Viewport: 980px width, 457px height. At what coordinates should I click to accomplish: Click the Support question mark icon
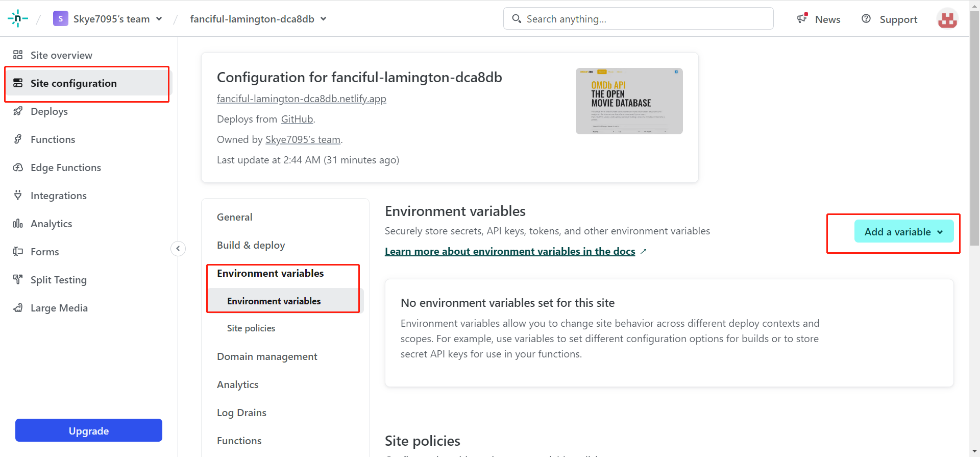[866, 19]
